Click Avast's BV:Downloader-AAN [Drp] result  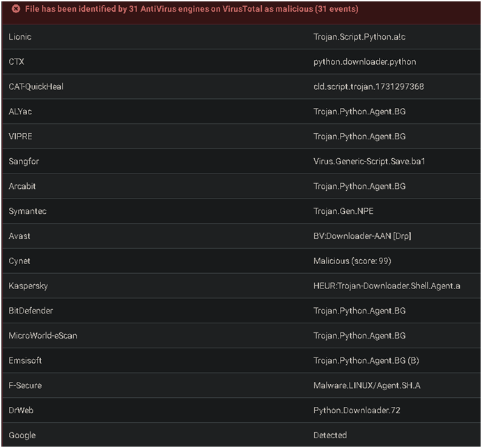pyautogui.click(x=362, y=236)
